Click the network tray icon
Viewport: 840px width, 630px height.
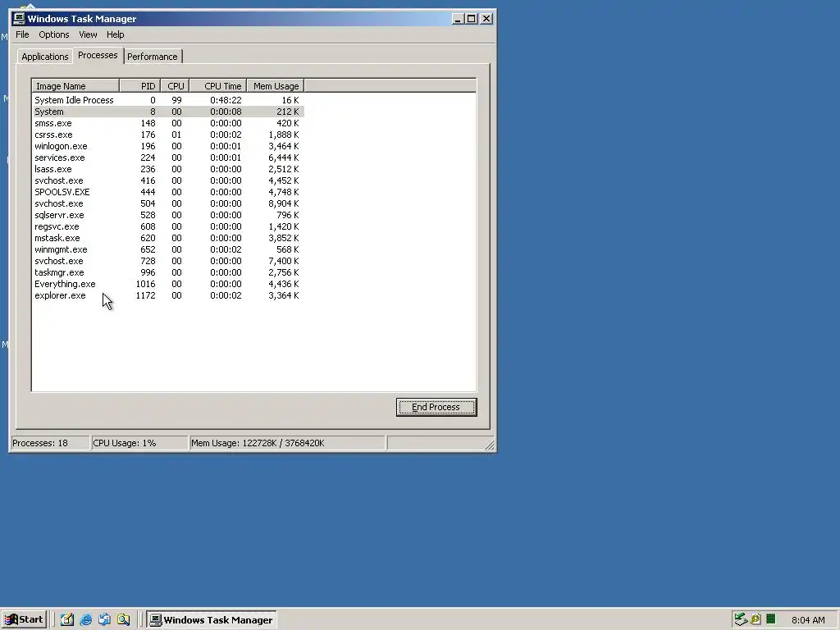pos(741,619)
